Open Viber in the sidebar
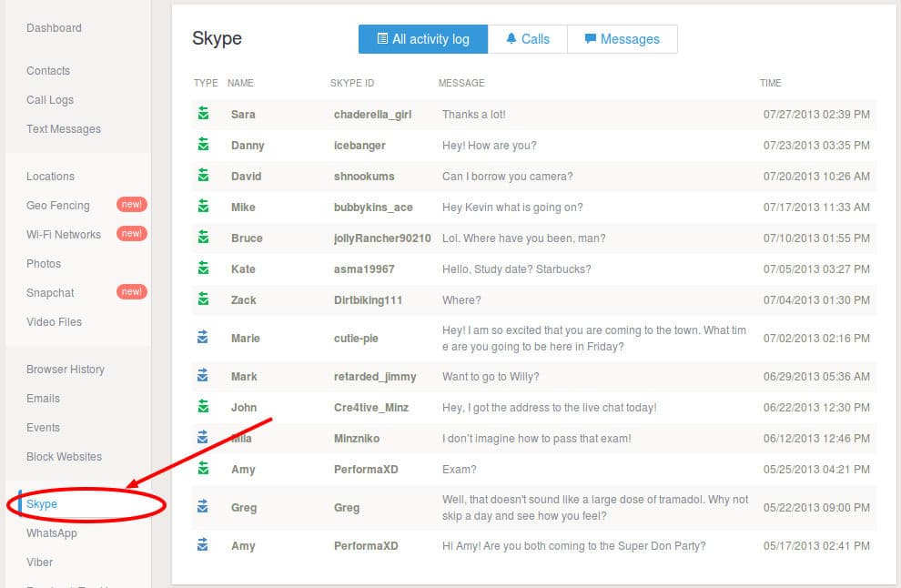The height and width of the screenshot is (588, 901). (x=40, y=563)
